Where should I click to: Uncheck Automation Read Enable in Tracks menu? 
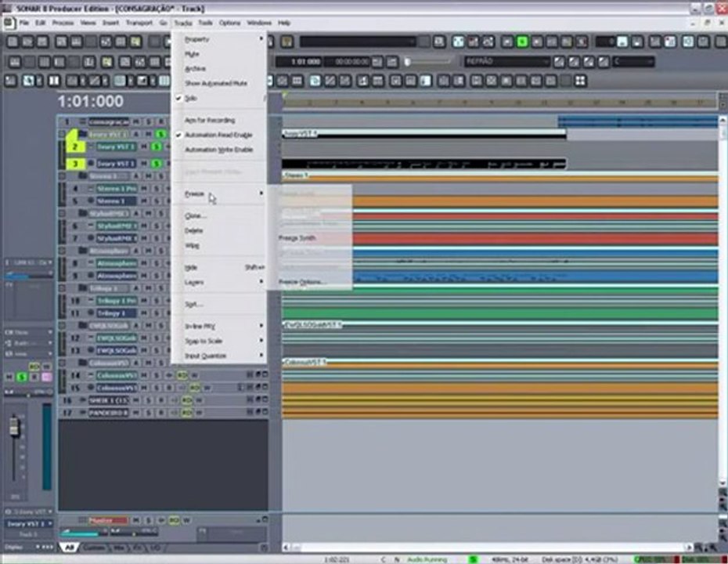click(218, 135)
